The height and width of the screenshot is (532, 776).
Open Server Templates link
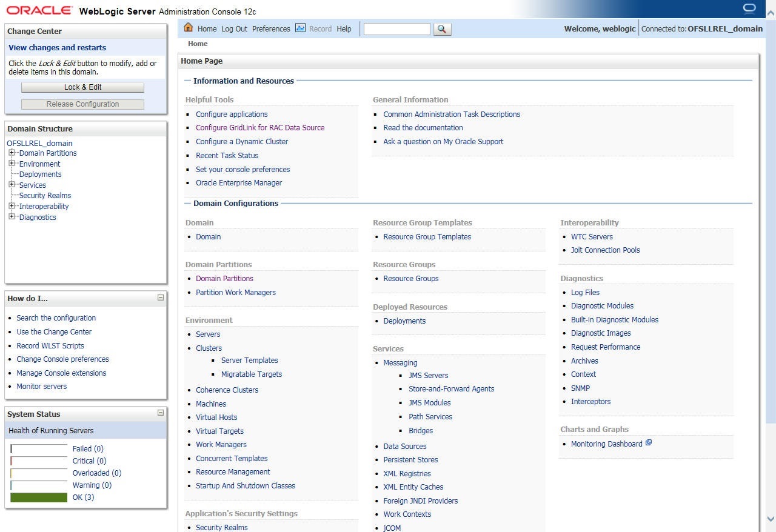(250, 361)
